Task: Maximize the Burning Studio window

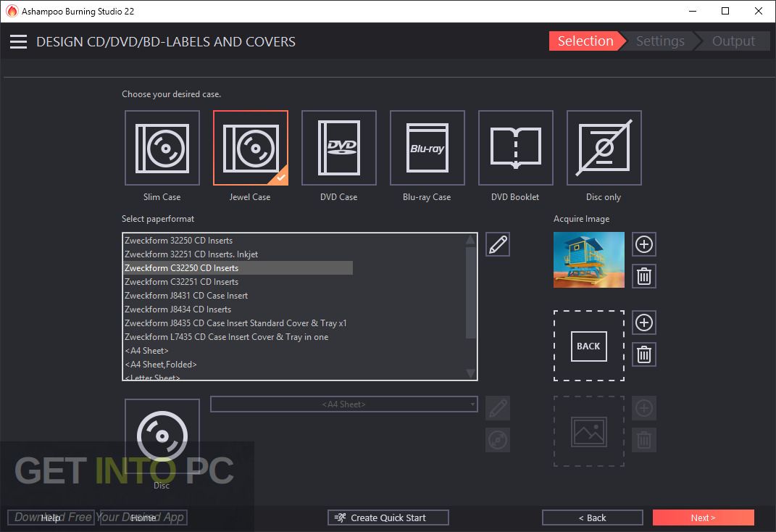Action: pyautogui.click(x=725, y=11)
